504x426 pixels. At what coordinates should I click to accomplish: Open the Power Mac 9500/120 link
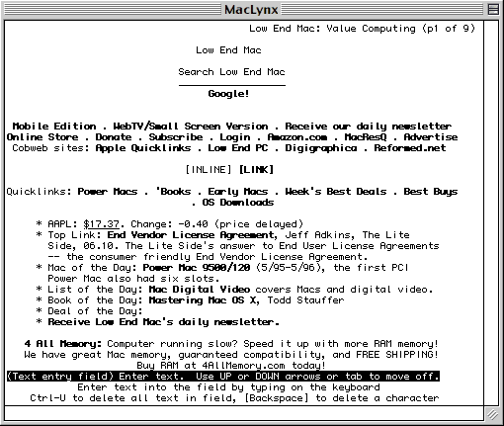[x=197, y=268]
